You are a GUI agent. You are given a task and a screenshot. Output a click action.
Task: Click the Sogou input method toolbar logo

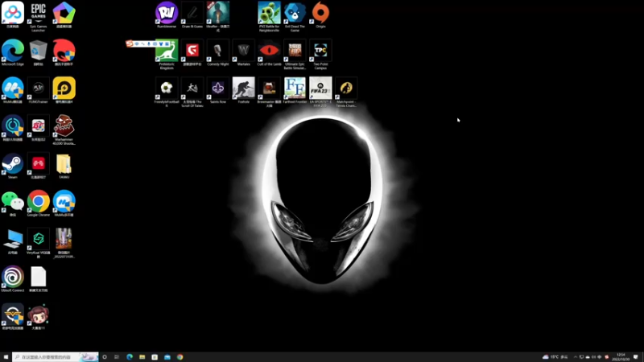click(x=130, y=43)
